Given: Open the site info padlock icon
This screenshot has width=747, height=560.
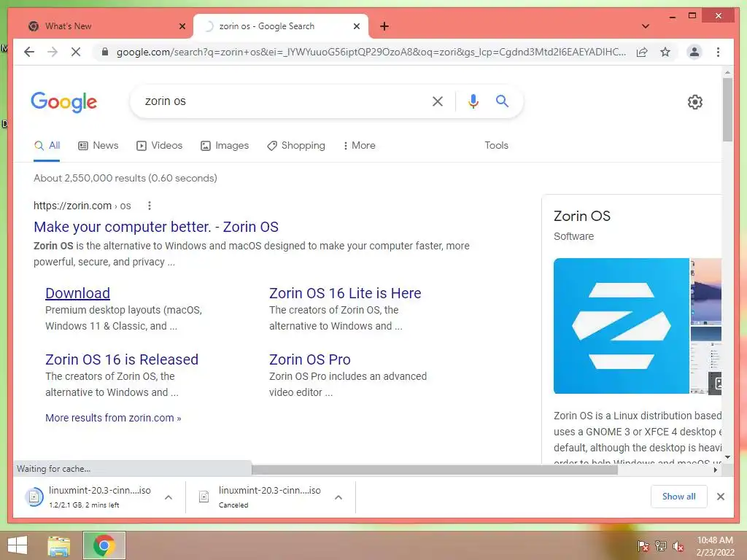Looking at the screenshot, I should click(x=105, y=52).
